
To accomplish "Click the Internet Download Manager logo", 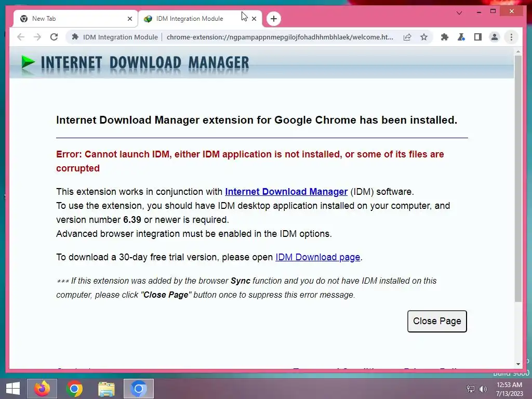I will (x=135, y=64).
